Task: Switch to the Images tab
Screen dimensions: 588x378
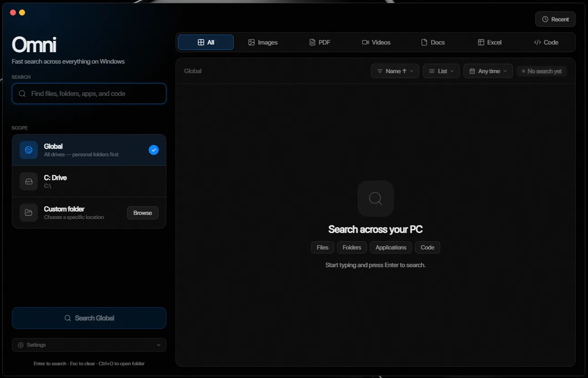Action: click(263, 42)
